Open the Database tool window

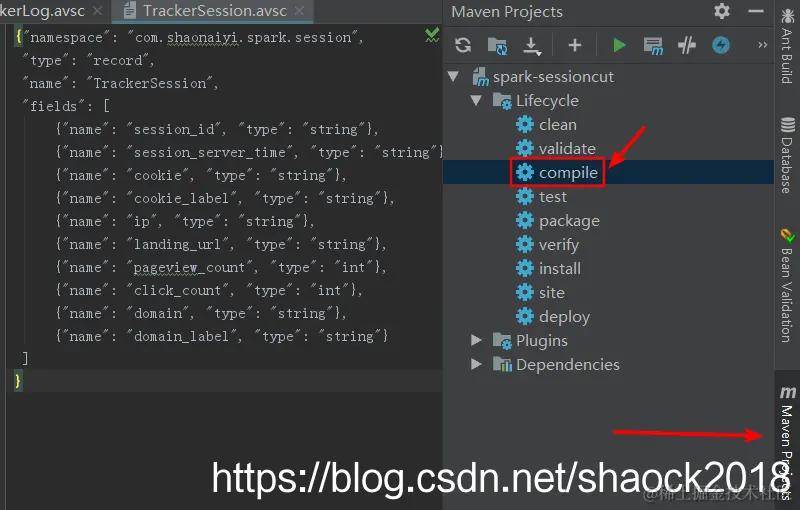(787, 155)
